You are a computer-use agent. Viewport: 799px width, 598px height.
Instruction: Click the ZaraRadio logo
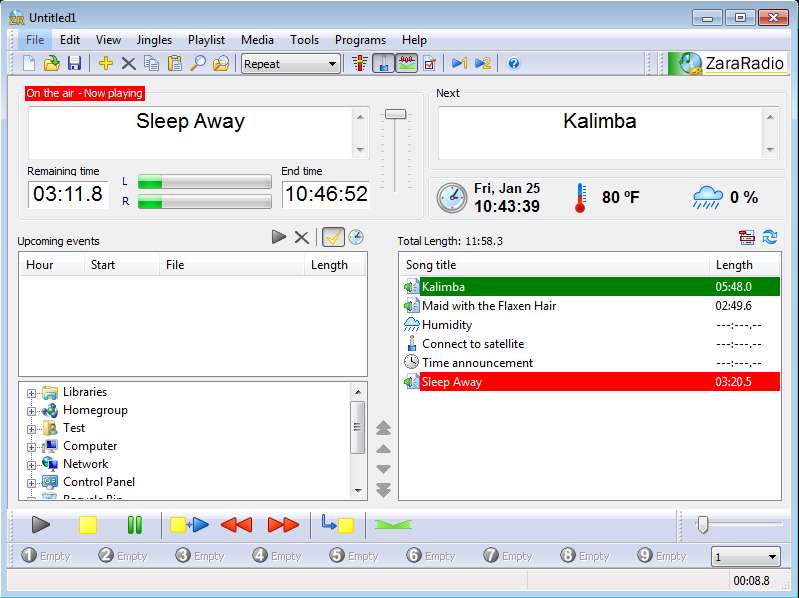pos(728,64)
